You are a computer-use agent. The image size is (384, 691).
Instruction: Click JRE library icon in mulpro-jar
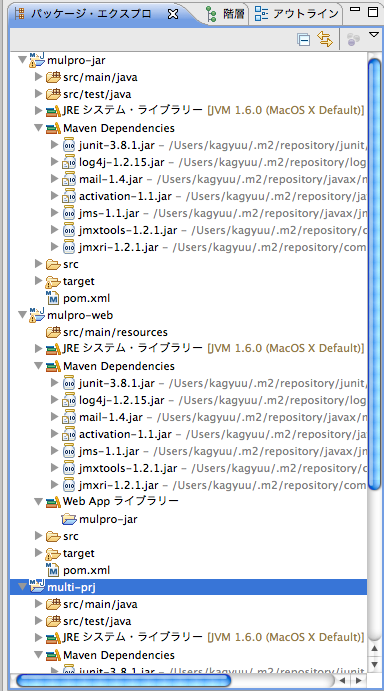(x=53, y=111)
